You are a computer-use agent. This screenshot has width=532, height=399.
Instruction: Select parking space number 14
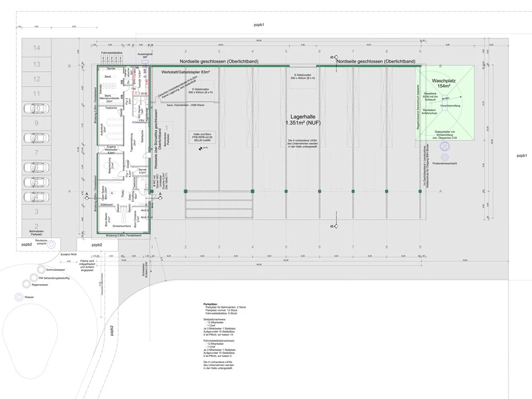[x=37, y=48]
